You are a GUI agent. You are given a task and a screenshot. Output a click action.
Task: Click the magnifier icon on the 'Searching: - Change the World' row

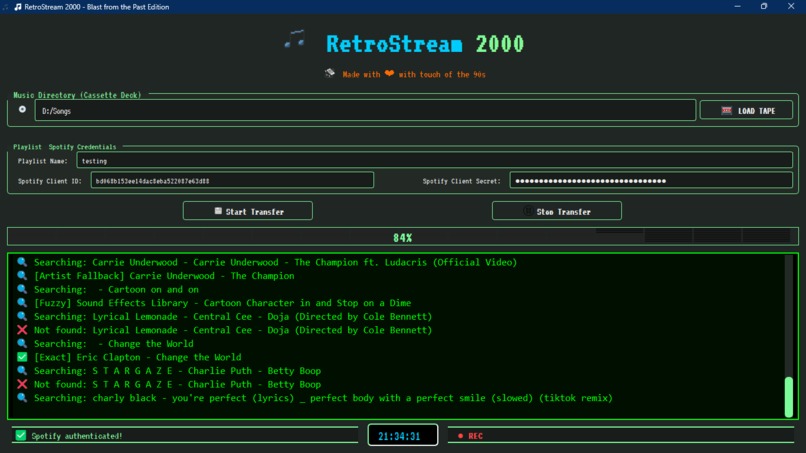22,343
